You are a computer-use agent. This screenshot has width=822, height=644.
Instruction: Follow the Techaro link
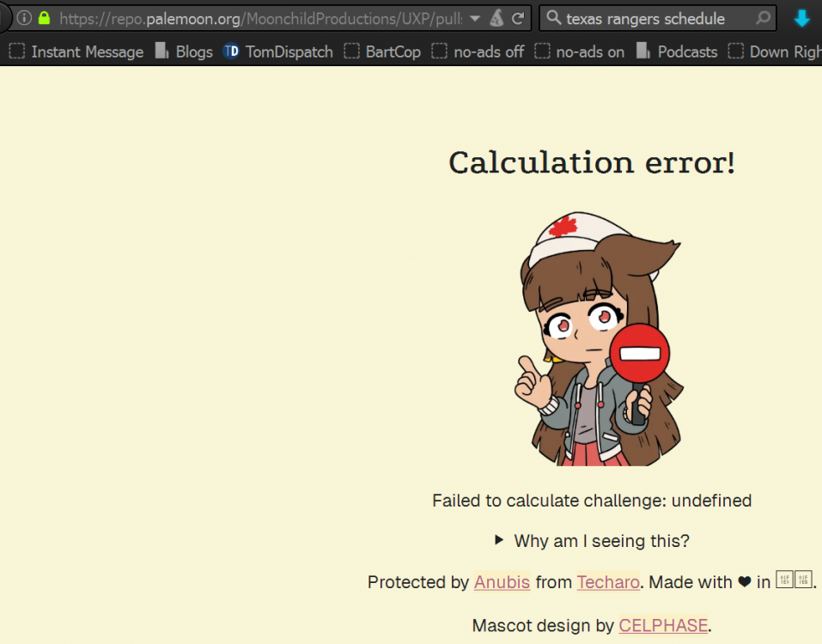tap(608, 582)
